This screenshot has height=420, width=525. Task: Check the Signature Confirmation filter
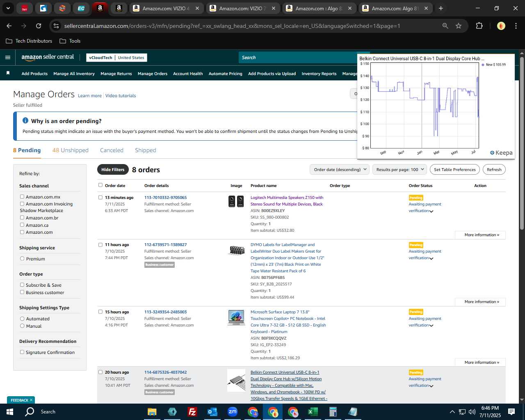22,352
